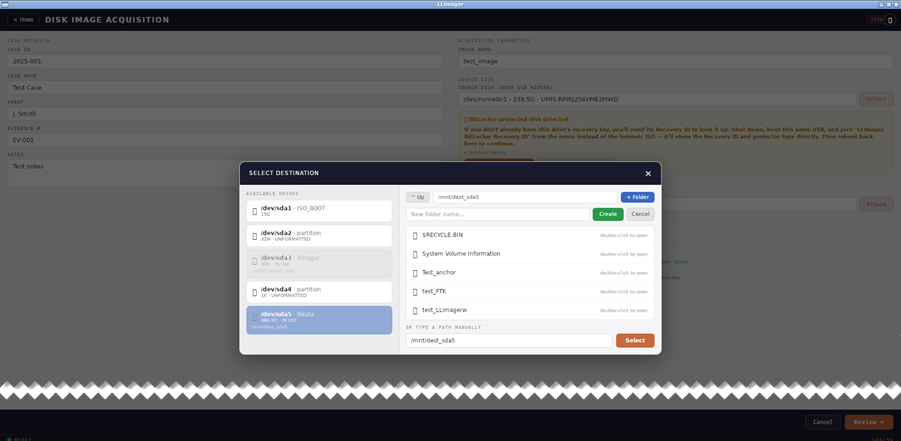Click the current path field beside Up
The height and width of the screenshot is (441, 901).
coord(525,197)
